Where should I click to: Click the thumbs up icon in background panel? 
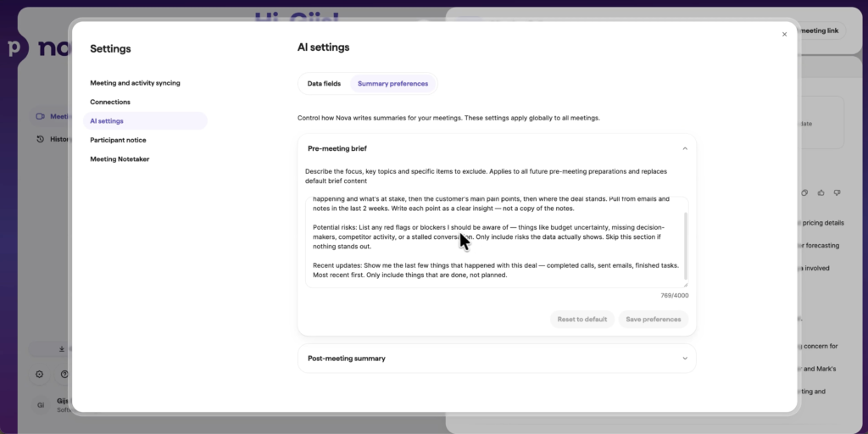tap(821, 192)
